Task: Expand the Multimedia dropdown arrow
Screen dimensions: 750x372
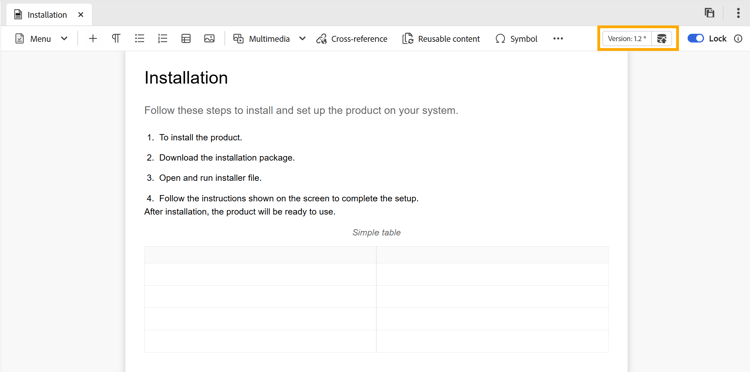Action: coord(302,39)
